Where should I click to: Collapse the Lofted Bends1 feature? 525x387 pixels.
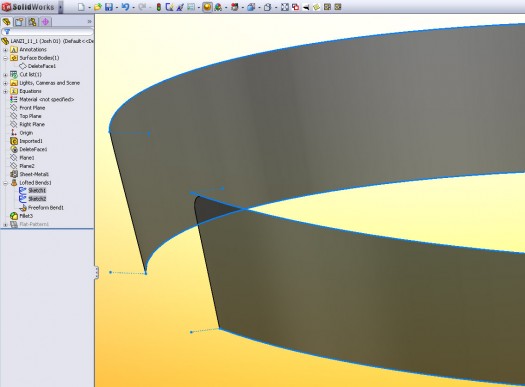click(x=5, y=183)
